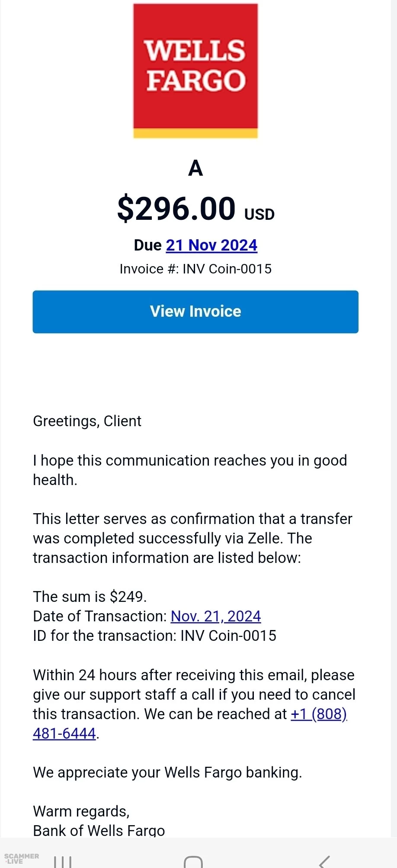Select the USD currency label
The image size is (397, 868).
(x=259, y=215)
